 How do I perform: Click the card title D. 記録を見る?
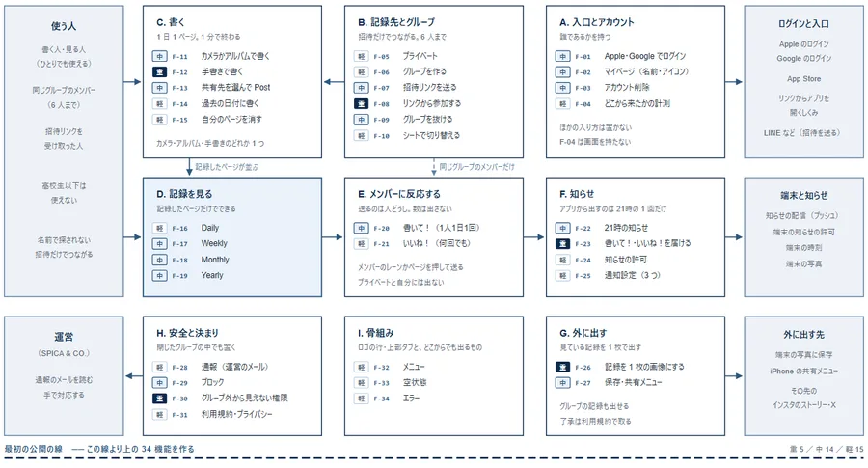click(184, 194)
